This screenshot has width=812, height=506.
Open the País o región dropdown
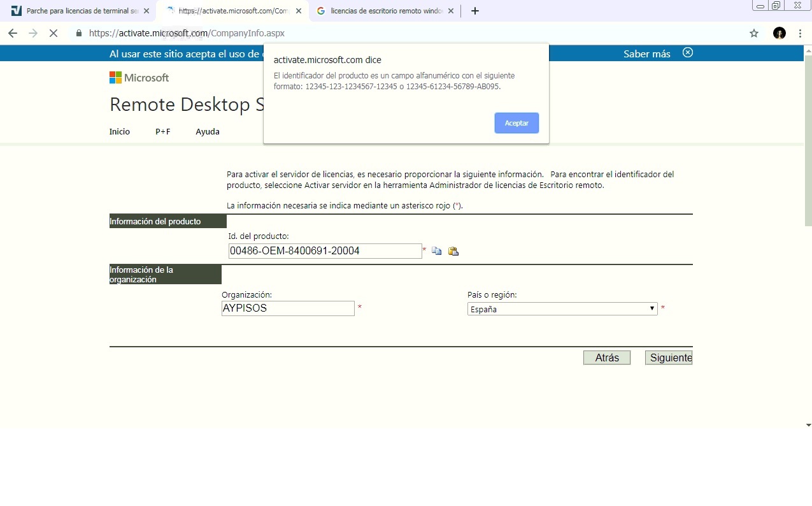(562, 309)
